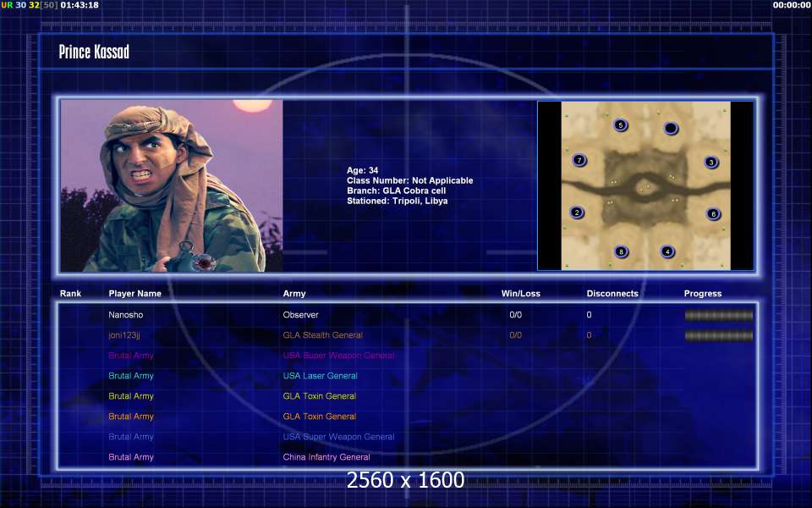Screen dimensions: 812x508
Task: Click the Age: 34 line
Action: pyautogui.click(x=363, y=170)
